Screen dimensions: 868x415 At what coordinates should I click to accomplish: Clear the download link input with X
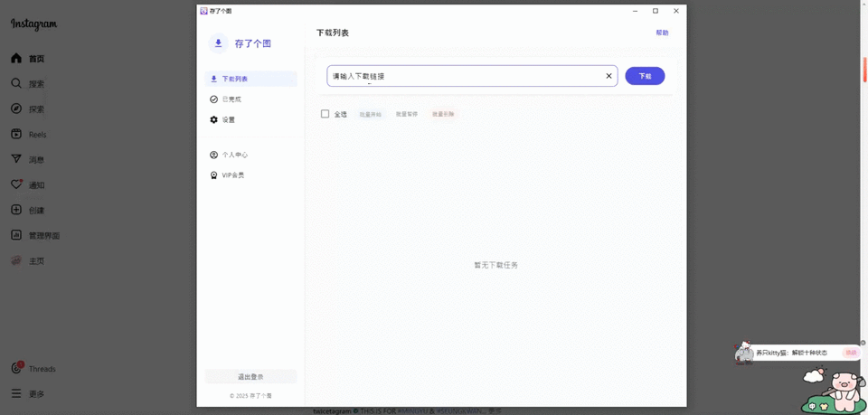pos(609,76)
